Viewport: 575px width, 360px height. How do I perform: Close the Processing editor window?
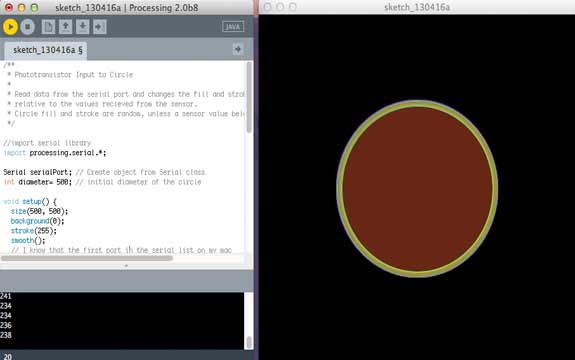9,7
